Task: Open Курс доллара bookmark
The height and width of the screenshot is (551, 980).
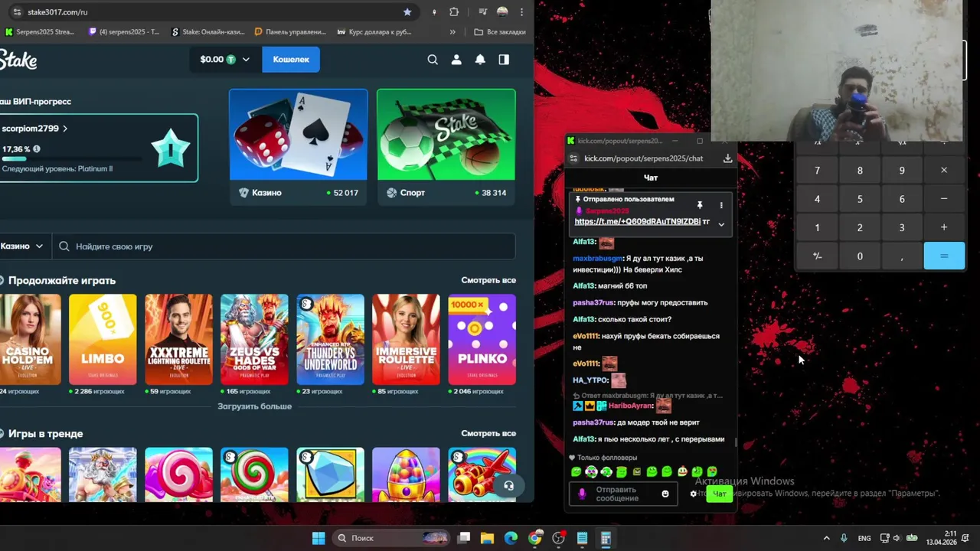Action: tap(374, 32)
